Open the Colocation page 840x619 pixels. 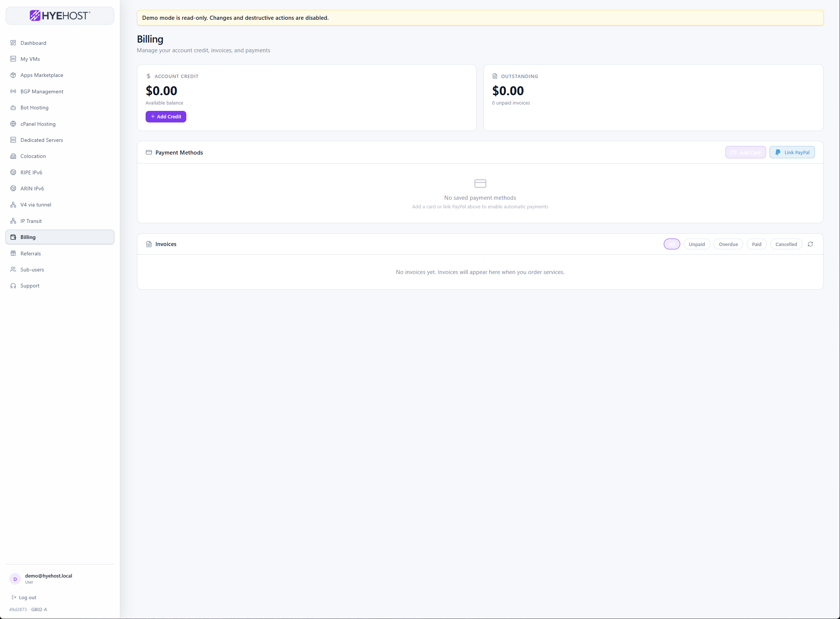pos(60,156)
